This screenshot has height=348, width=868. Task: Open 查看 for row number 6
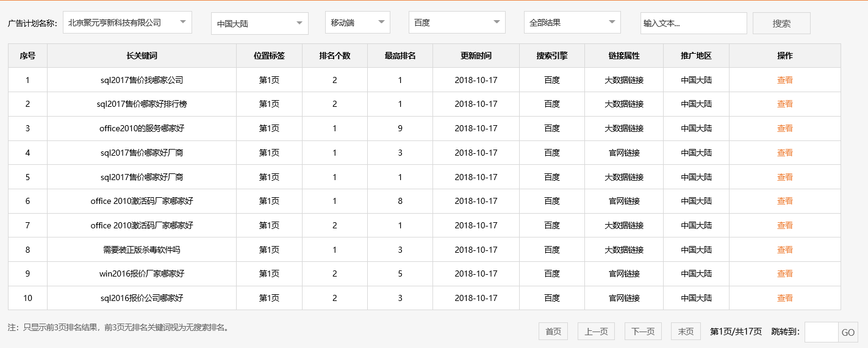[785, 201]
